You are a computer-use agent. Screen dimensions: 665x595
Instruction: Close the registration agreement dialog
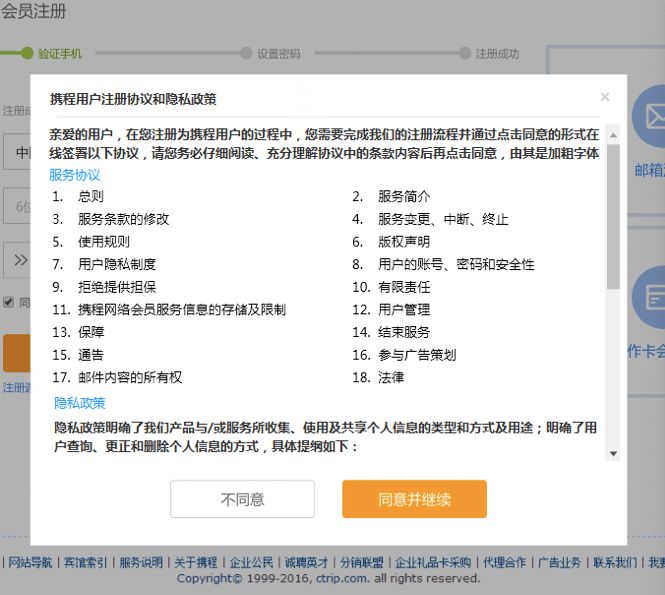(x=605, y=97)
